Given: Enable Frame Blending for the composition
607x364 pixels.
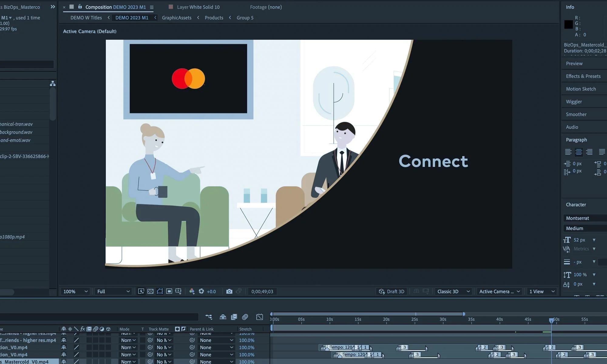Looking at the screenshot, I should tap(234, 317).
